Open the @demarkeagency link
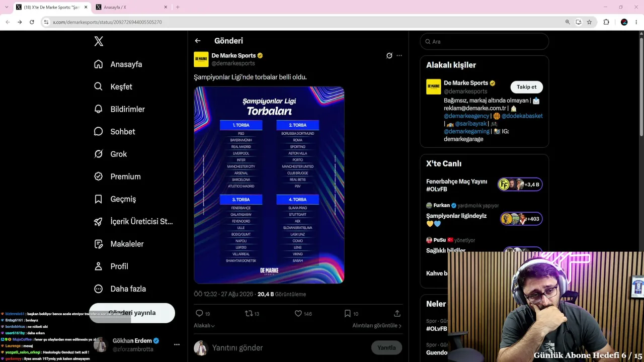The width and height of the screenshot is (644, 362). point(466,116)
